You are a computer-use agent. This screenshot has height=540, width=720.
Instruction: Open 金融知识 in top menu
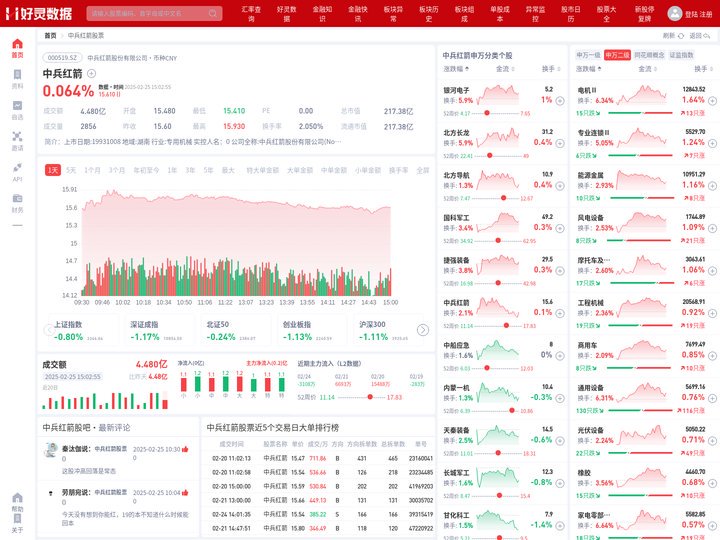[x=322, y=13]
